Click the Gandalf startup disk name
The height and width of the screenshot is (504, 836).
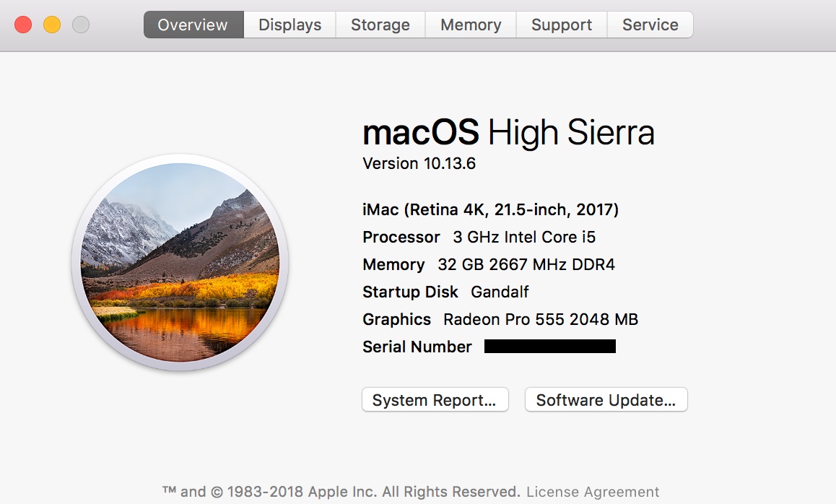[500, 292]
